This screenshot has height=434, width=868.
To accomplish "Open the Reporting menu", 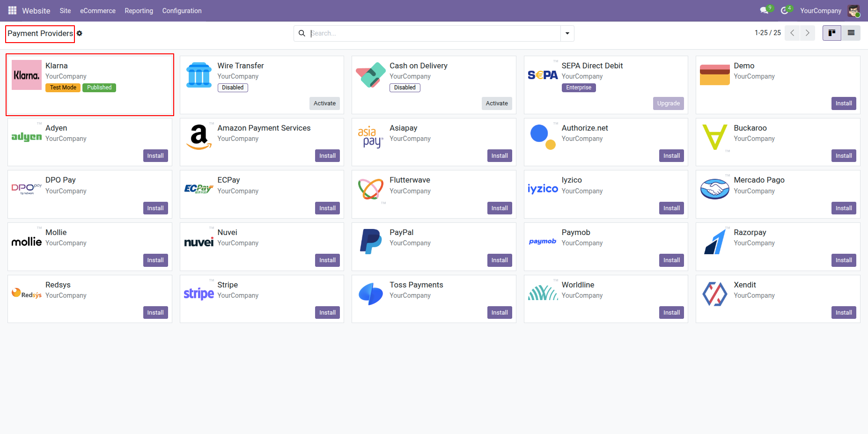I will point(139,11).
